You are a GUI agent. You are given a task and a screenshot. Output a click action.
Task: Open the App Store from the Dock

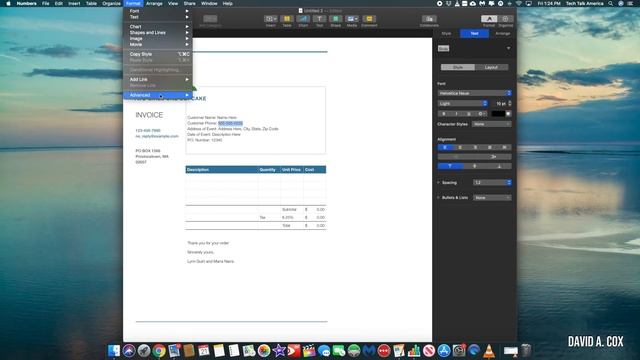pyautogui.click(x=444, y=351)
